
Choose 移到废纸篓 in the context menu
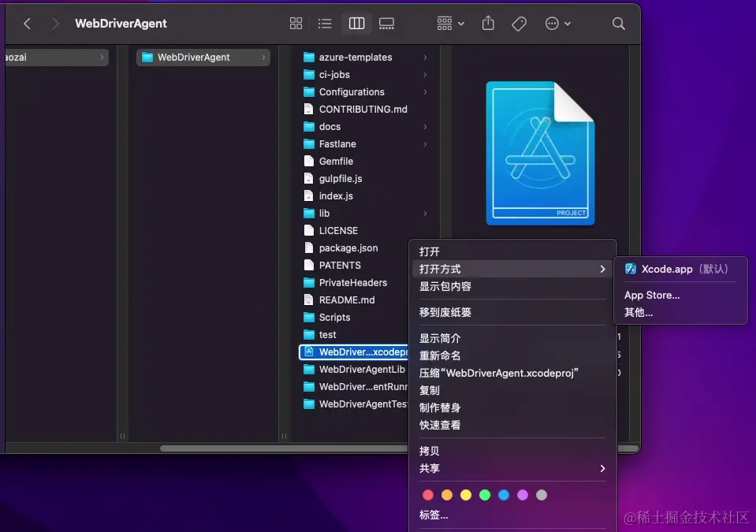(512, 312)
